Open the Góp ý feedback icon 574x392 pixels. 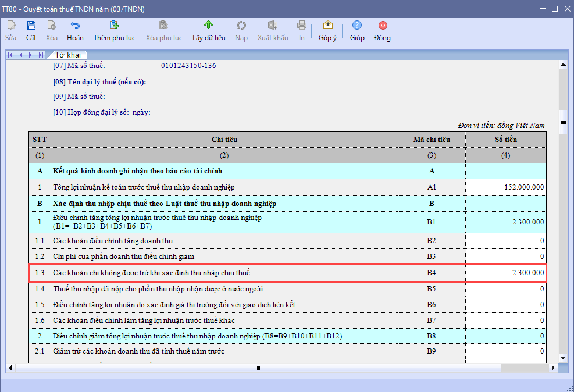pyautogui.click(x=327, y=30)
